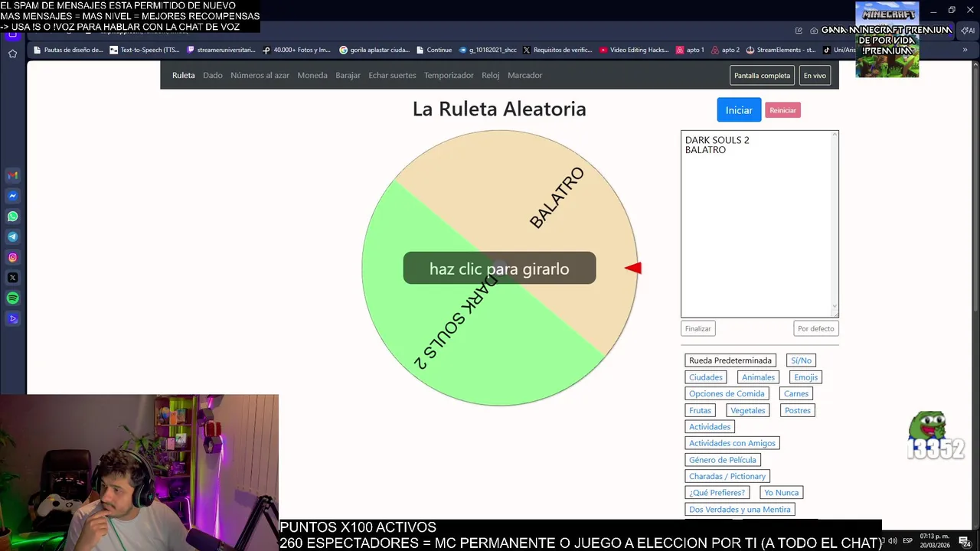Click the Reiniciar button
The width and height of the screenshot is (980, 551).
click(782, 110)
